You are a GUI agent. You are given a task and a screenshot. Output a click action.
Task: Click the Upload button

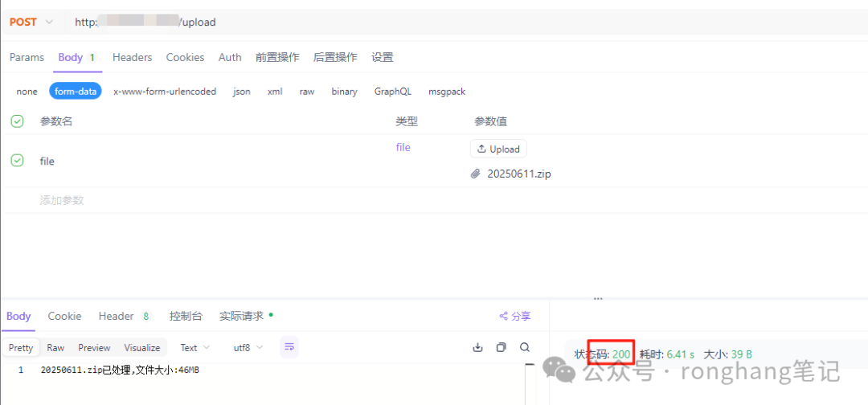(x=498, y=149)
